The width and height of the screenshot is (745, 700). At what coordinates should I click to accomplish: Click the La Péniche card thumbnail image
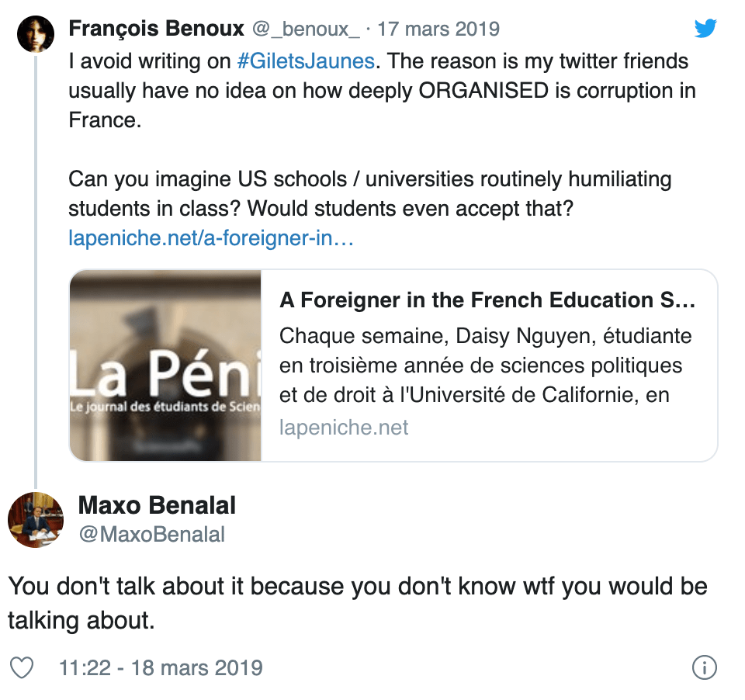[x=165, y=365]
